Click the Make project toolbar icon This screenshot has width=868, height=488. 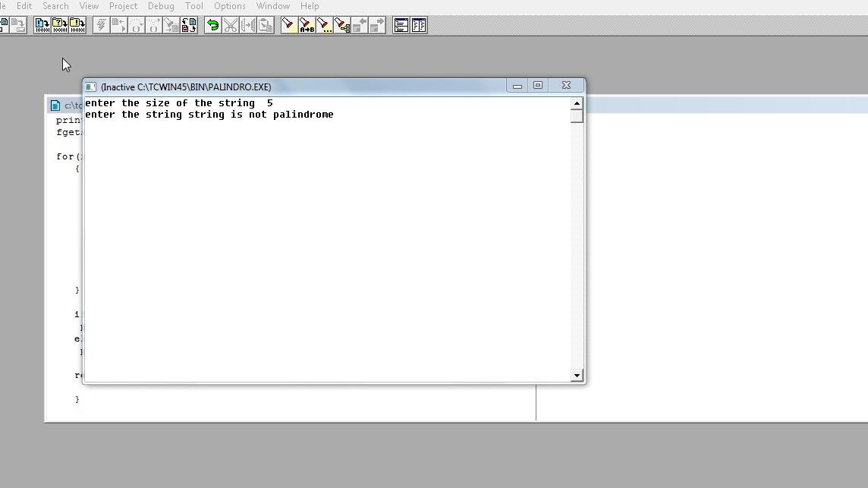[60, 25]
